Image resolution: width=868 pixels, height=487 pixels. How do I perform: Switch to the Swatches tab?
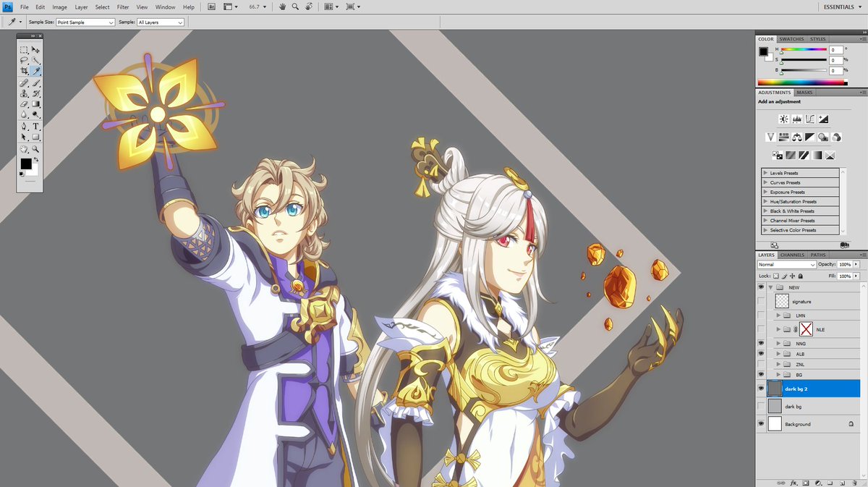(x=791, y=39)
